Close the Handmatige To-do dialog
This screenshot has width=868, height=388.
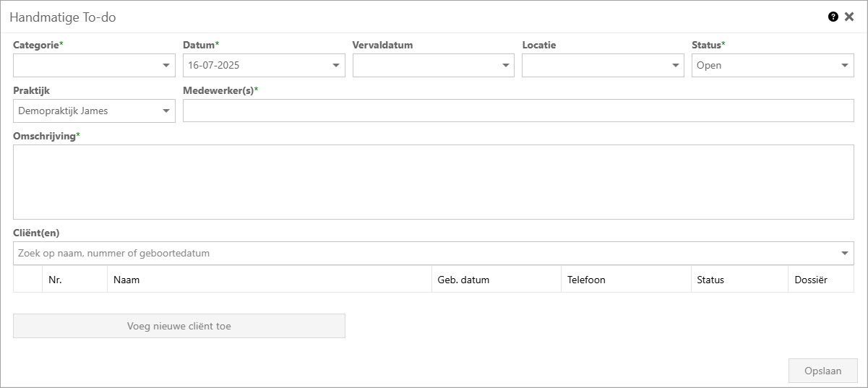coord(849,17)
